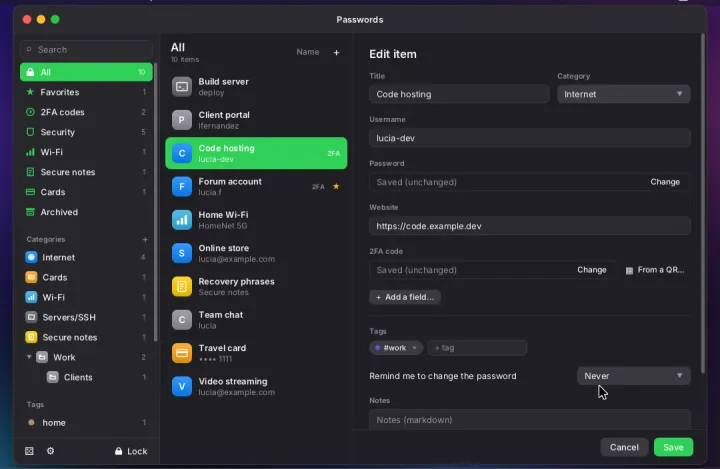Click the Username input field
720x469 pixels.
(x=529, y=138)
